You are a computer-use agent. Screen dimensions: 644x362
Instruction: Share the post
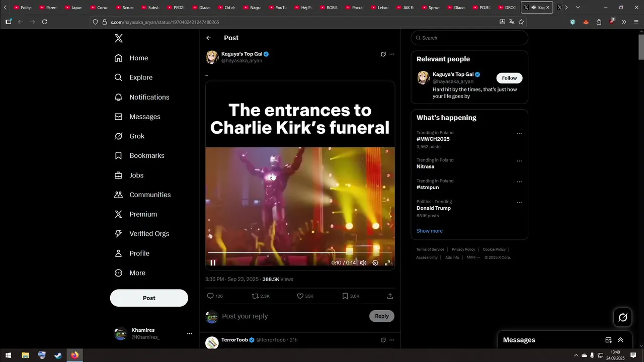[x=390, y=296]
